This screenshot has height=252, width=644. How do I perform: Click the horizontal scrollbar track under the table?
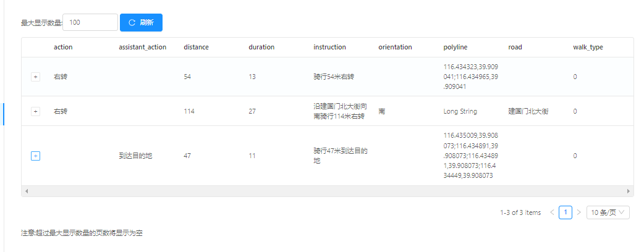click(328, 191)
